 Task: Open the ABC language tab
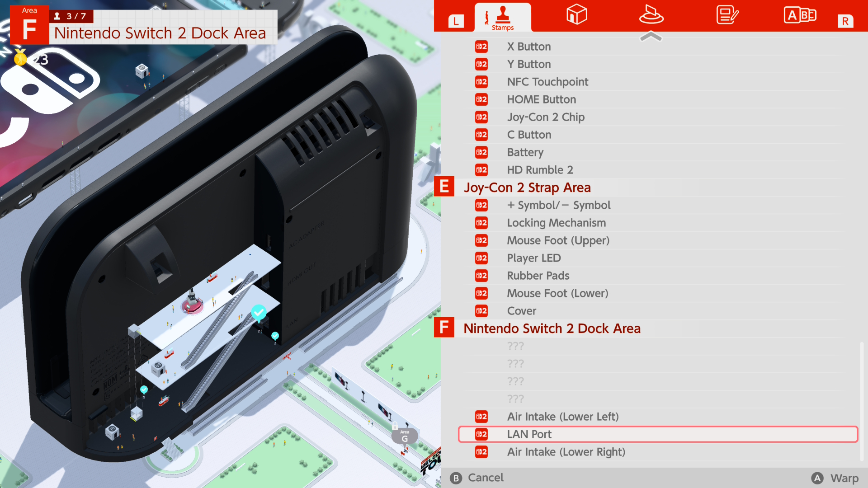point(800,15)
